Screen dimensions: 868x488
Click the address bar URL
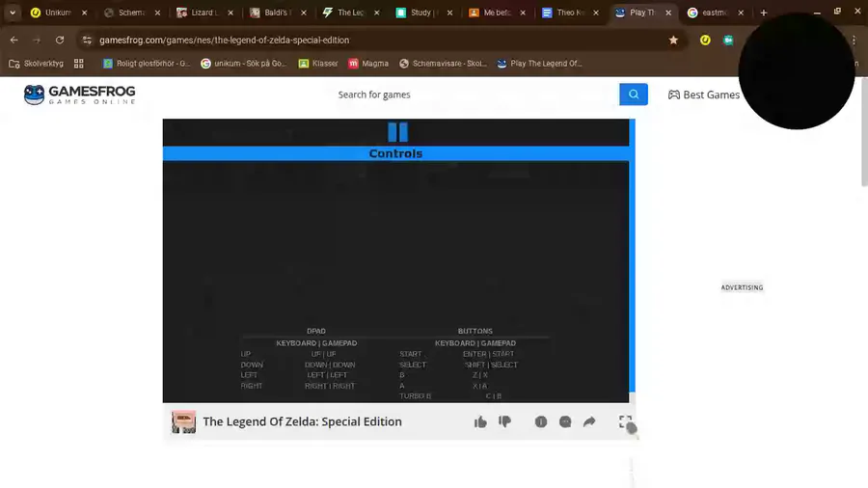(x=224, y=40)
